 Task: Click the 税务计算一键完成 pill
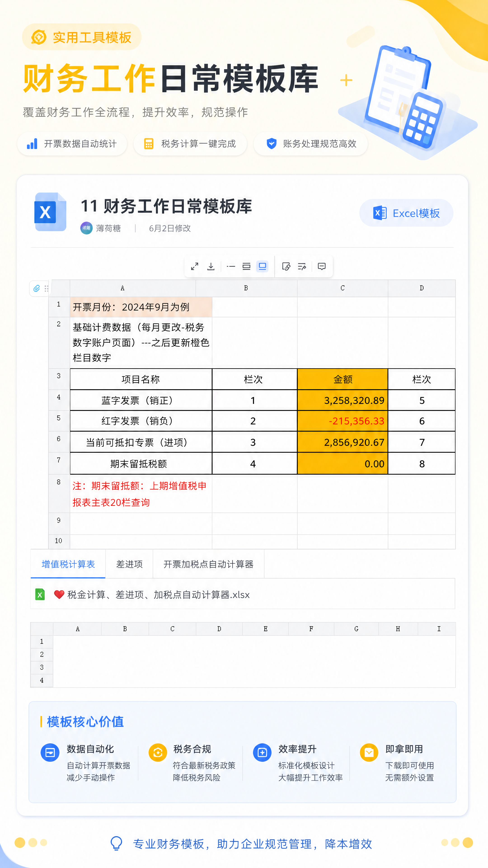190,144
